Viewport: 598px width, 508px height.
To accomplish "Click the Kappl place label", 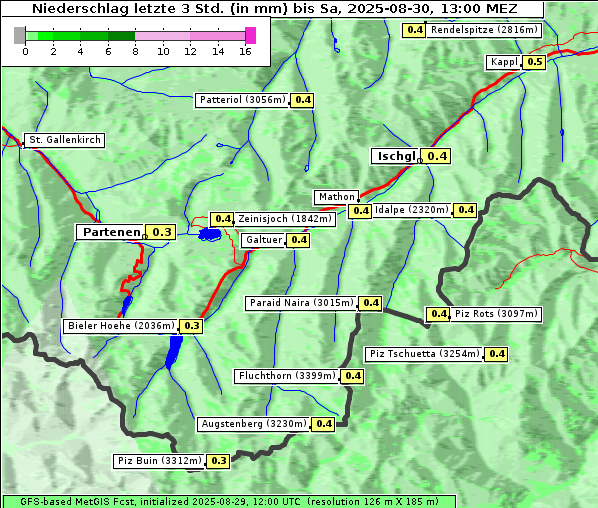I will coord(504,62).
